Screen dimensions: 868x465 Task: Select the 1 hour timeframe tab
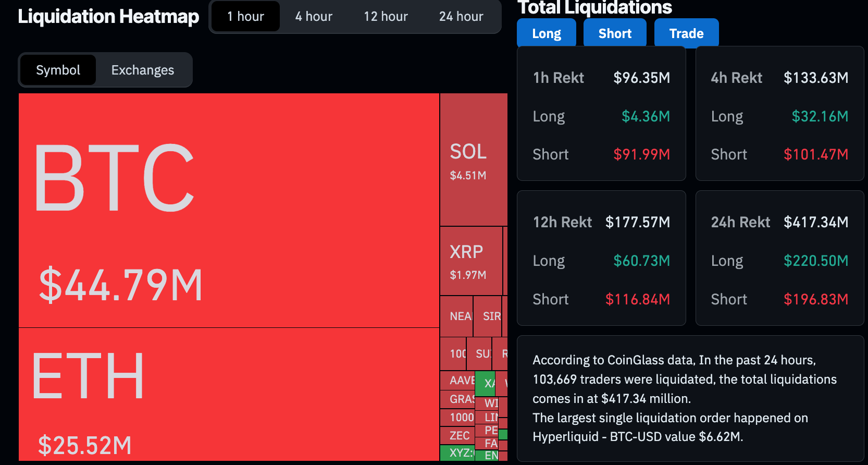pyautogui.click(x=245, y=17)
